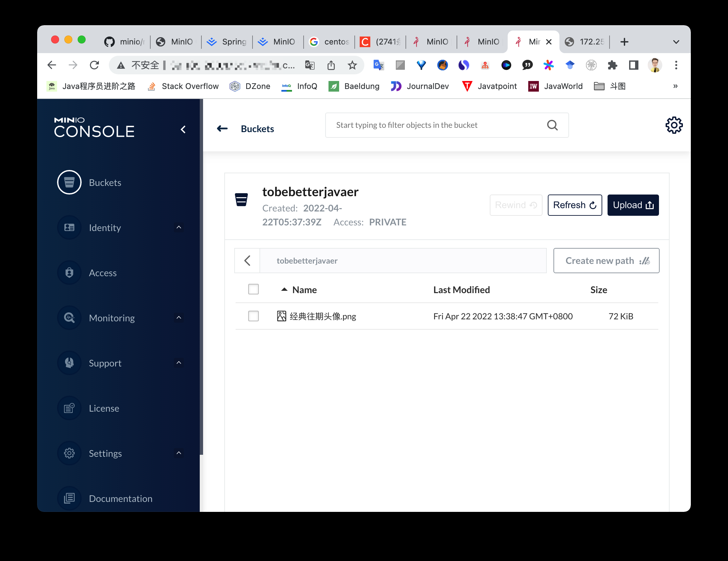The image size is (728, 561).
Task: Click the Access sidebar icon
Action: click(x=69, y=273)
